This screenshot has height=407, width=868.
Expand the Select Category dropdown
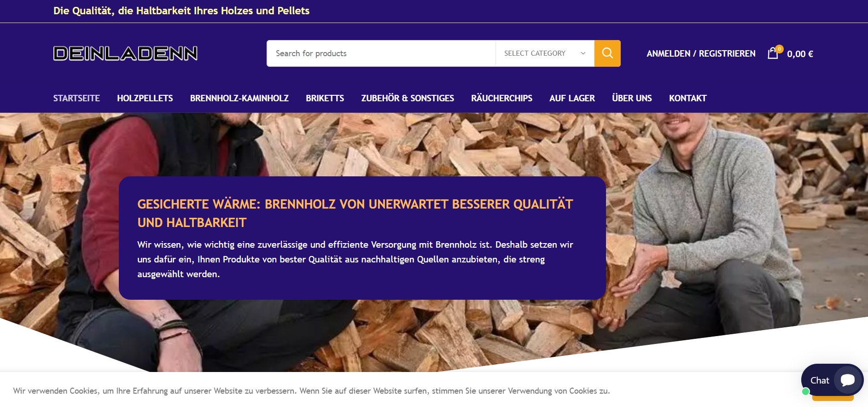545,53
